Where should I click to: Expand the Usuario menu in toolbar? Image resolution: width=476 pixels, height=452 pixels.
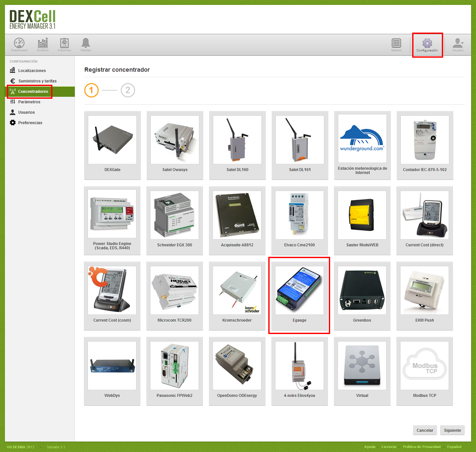458,45
